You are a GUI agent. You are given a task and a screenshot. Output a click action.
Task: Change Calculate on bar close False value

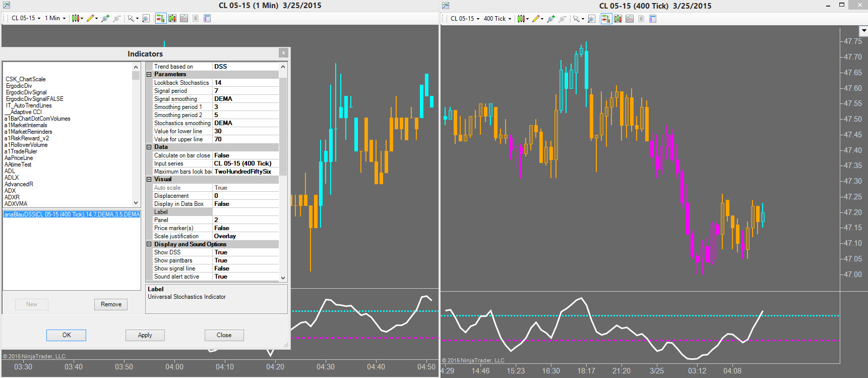click(x=245, y=155)
